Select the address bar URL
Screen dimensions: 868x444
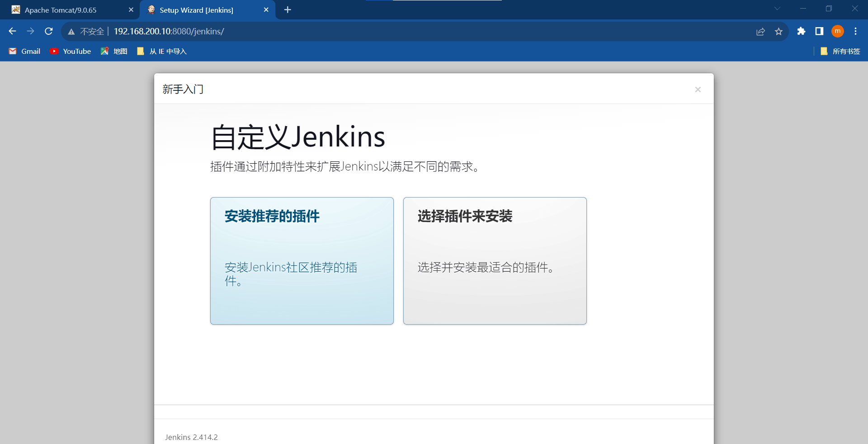(169, 31)
